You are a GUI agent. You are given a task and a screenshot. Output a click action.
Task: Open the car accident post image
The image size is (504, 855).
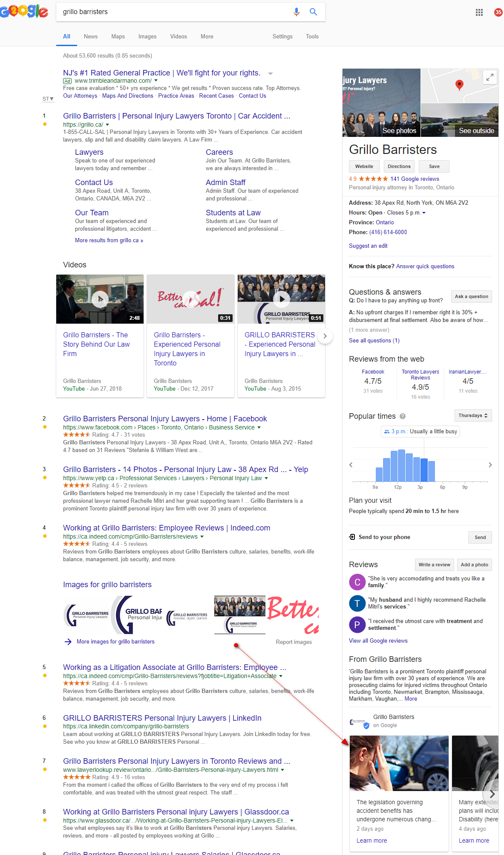[399, 763]
